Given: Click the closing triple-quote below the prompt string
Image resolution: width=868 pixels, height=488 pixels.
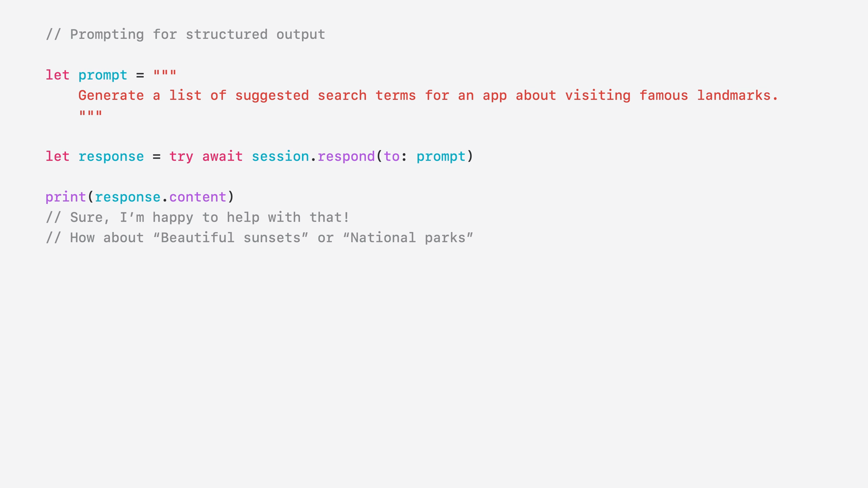Looking at the screenshot, I should 90,113.
